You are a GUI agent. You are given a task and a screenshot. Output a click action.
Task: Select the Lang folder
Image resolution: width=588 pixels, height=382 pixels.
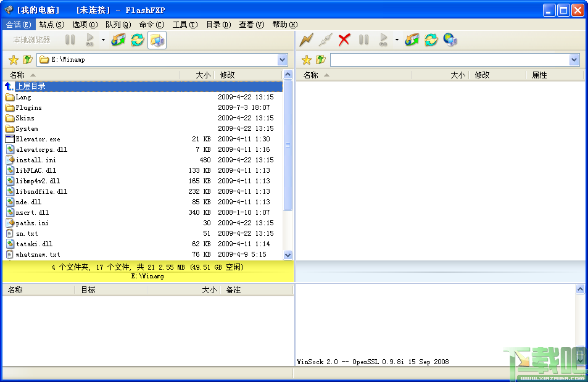click(143, 97)
